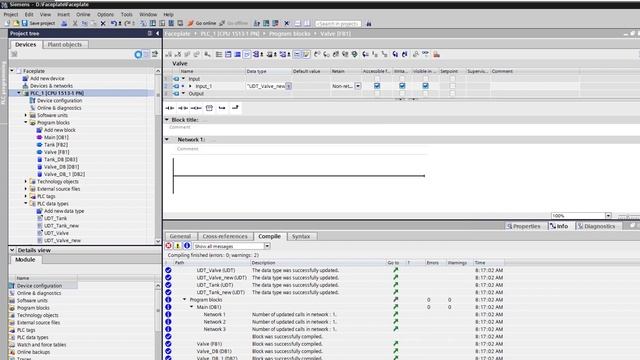Click the Cut scissors icon

click(x=75, y=23)
